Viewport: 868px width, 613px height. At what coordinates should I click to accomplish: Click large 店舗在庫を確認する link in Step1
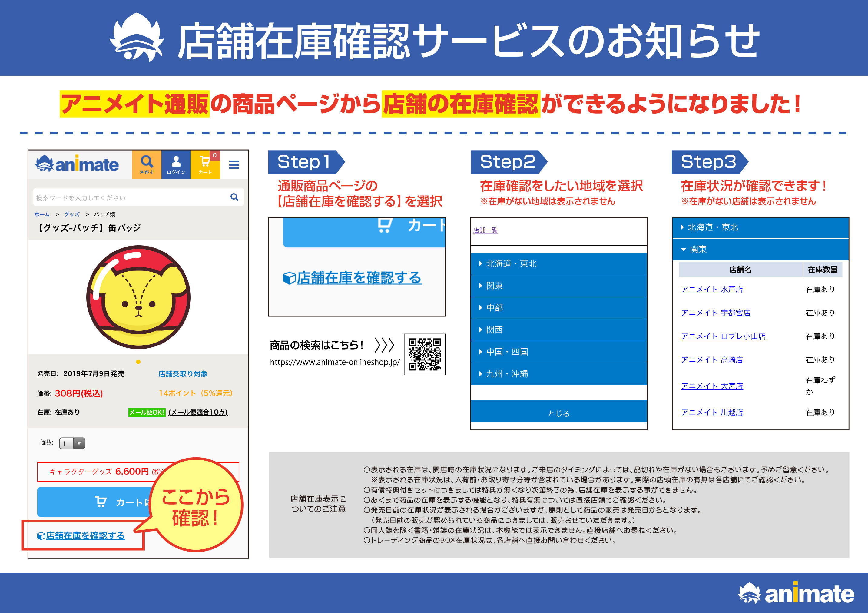tap(352, 278)
